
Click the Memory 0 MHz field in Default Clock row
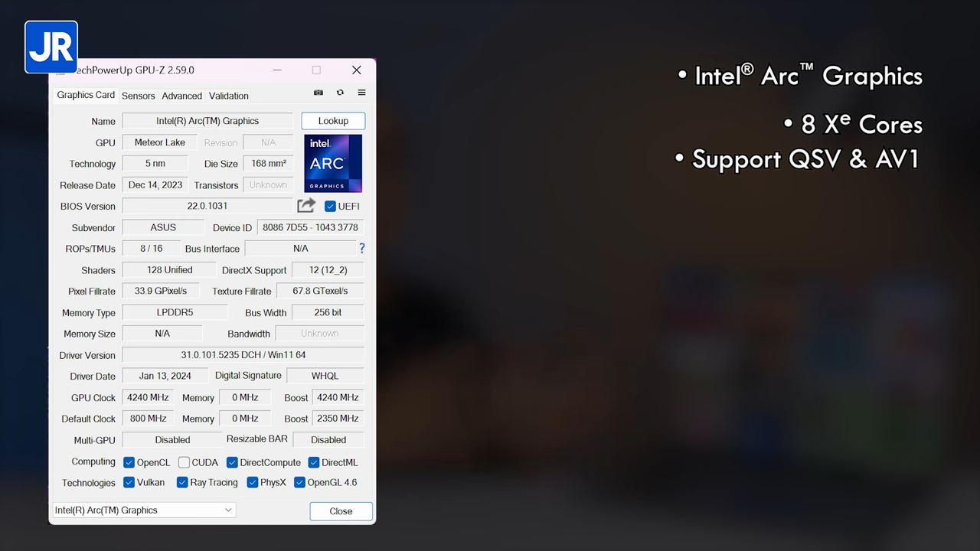pos(245,419)
